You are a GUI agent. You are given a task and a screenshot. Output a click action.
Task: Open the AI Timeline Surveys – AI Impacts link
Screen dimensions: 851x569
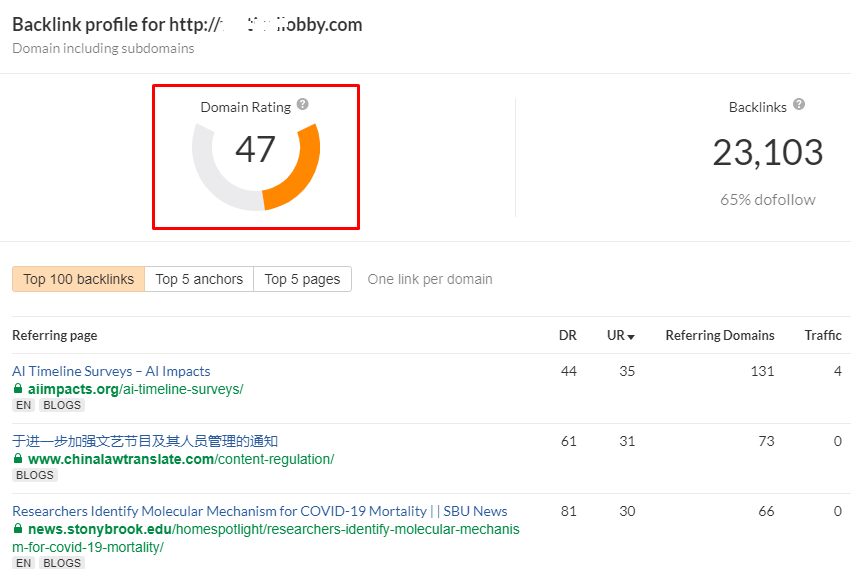coord(111,371)
